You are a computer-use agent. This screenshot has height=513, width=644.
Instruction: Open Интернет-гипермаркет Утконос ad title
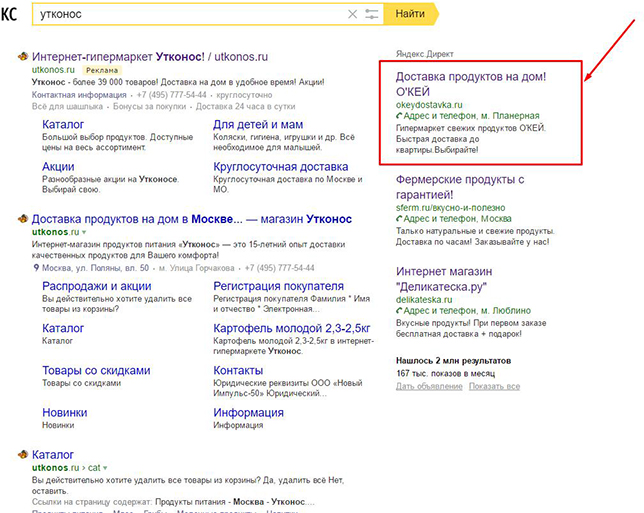tap(150, 57)
